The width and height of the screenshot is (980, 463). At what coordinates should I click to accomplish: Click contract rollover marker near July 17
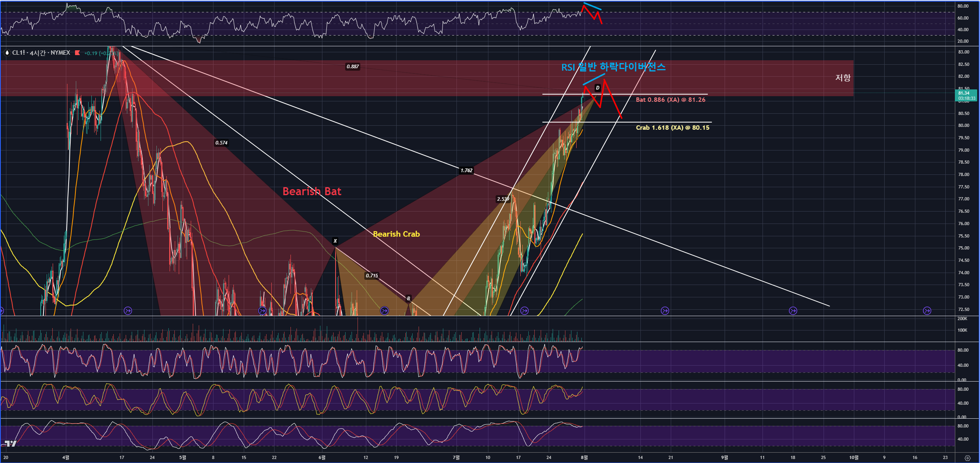(x=524, y=311)
